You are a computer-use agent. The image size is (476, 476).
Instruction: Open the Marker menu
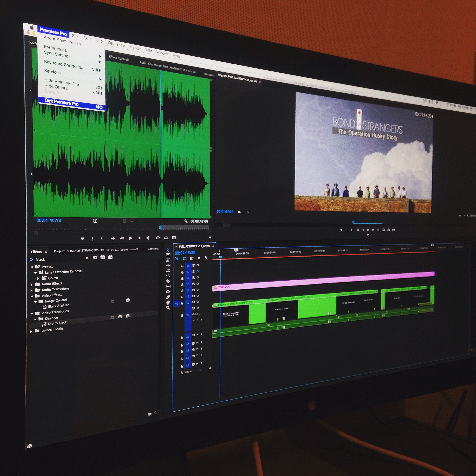tap(135, 47)
